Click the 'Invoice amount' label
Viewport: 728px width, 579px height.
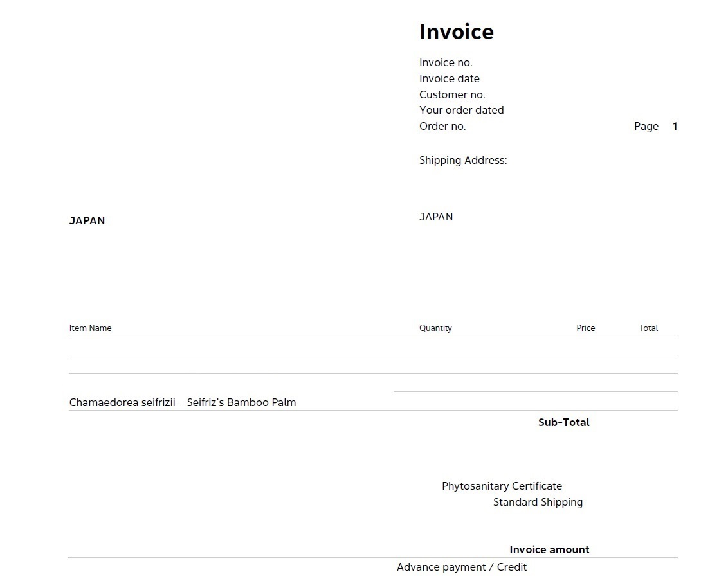point(549,550)
